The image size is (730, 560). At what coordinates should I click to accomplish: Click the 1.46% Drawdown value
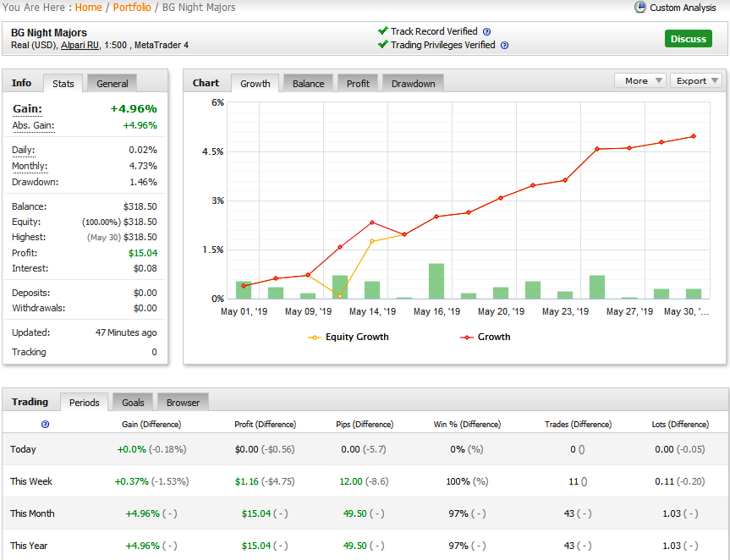click(x=143, y=182)
